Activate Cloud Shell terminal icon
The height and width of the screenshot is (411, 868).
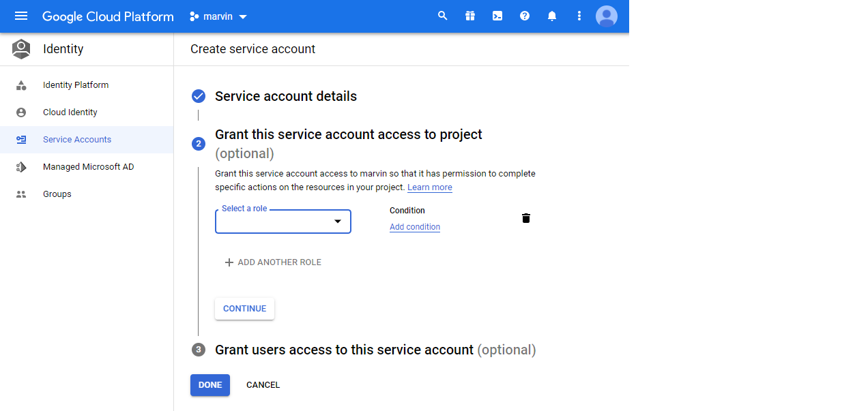point(497,16)
